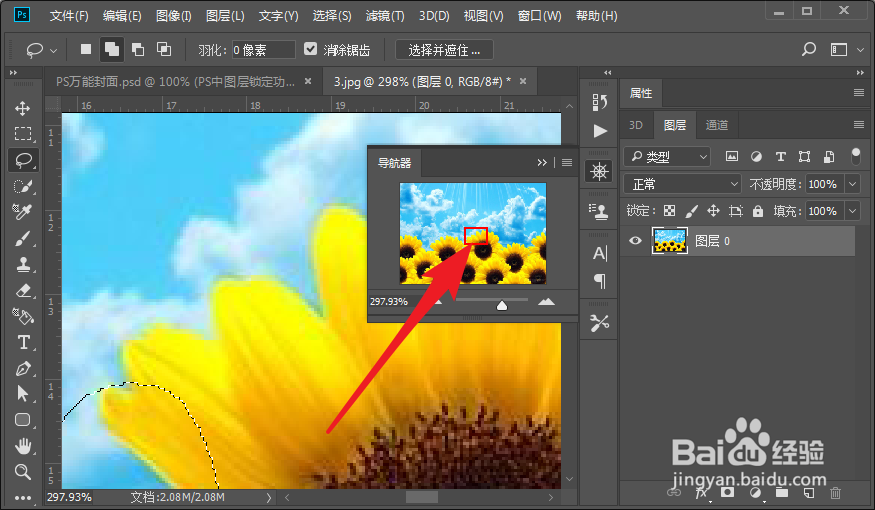Click the add layer style fx icon
The height and width of the screenshot is (510, 875).
click(701, 493)
